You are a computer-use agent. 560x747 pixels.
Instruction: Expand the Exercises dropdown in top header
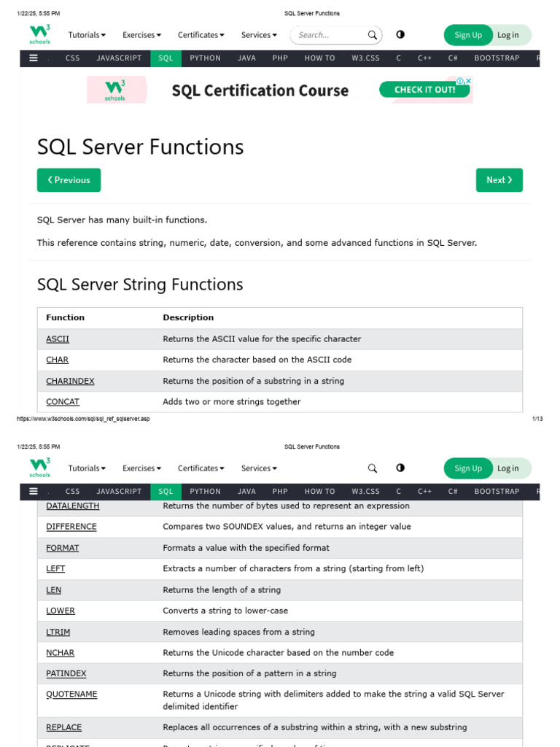tap(141, 35)
